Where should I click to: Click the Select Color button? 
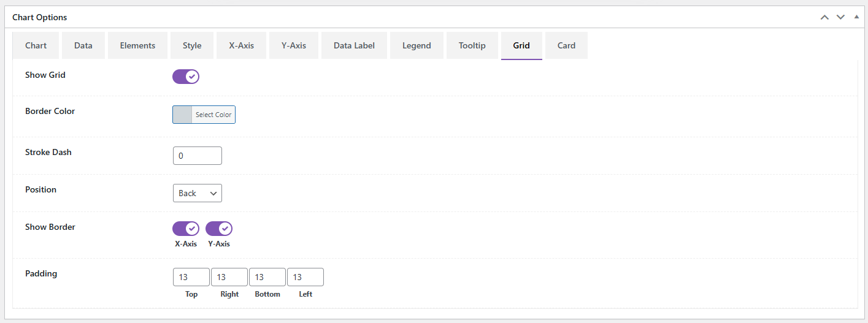[x=213, y=115]
